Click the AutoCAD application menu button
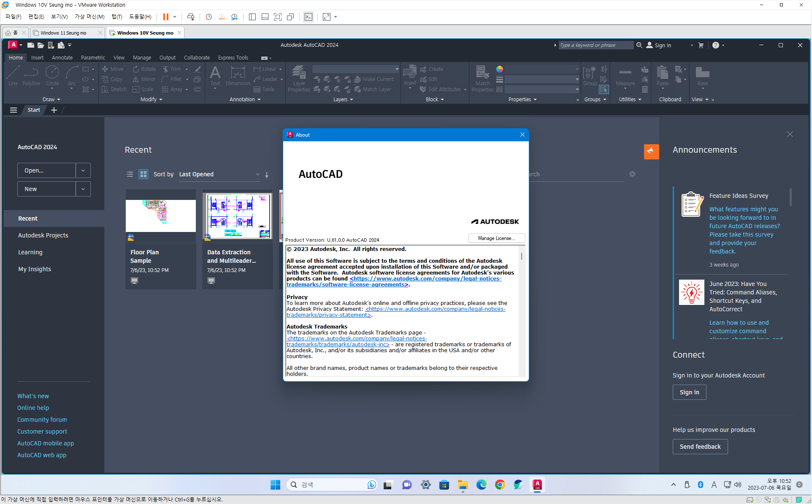 click(14, 45)
